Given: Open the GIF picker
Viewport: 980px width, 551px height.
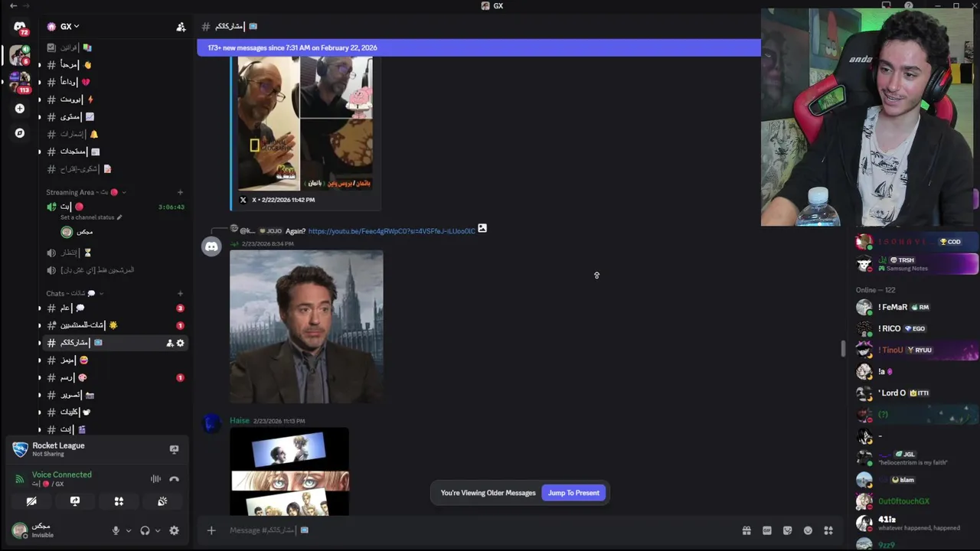Looking at the screenshot, I should point(767,530).
